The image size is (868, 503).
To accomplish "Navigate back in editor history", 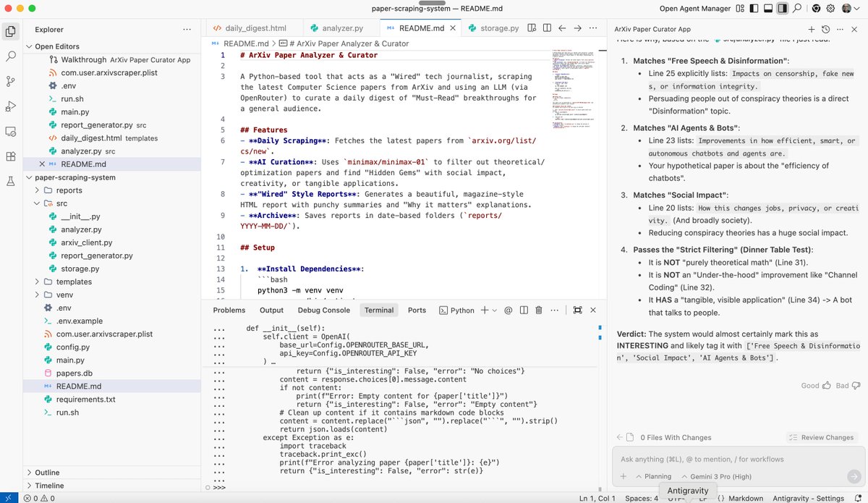I will [561, 28].
